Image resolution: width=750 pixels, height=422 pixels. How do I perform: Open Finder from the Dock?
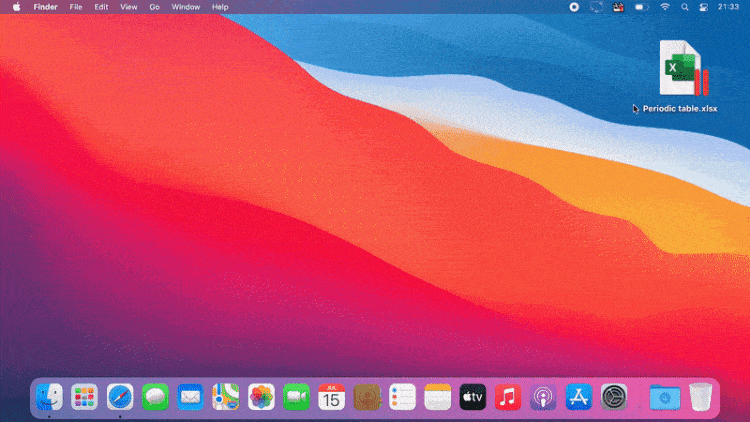point(49,397)
